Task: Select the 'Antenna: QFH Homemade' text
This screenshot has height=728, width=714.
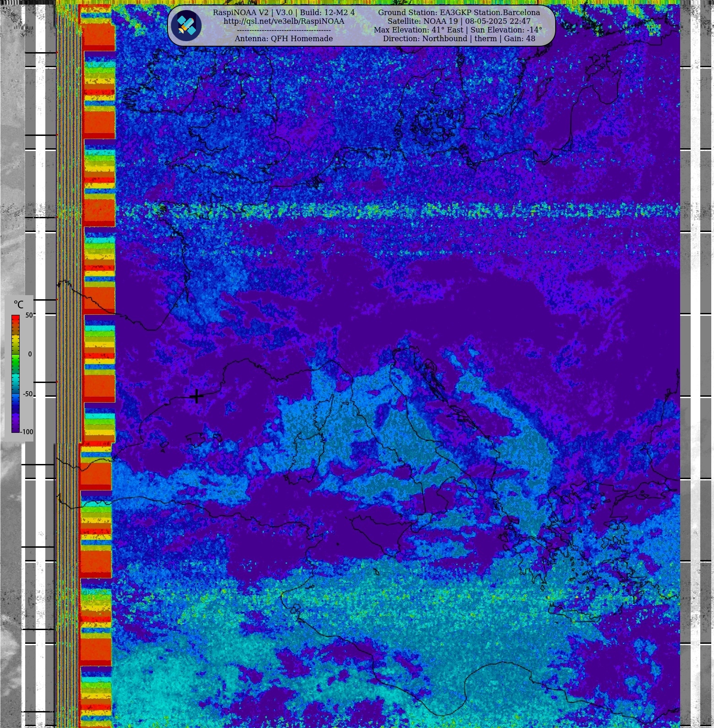Action: [x=284, y=39]
